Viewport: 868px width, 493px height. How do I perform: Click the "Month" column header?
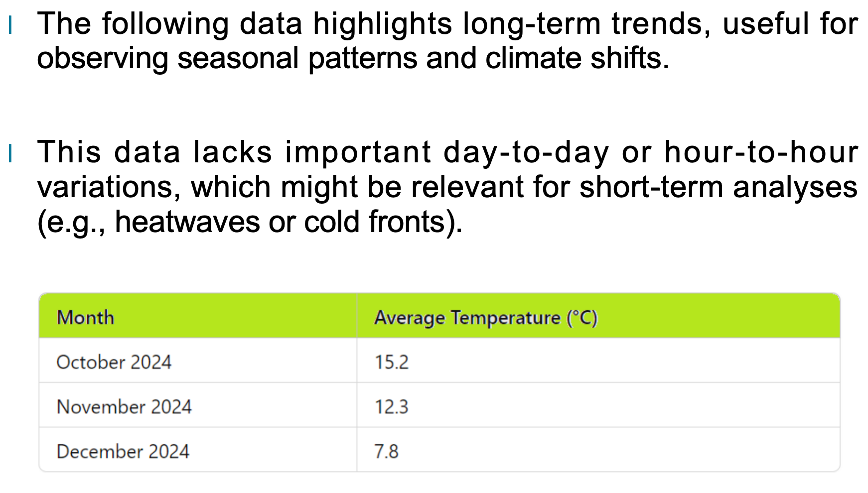pos(85,317)
